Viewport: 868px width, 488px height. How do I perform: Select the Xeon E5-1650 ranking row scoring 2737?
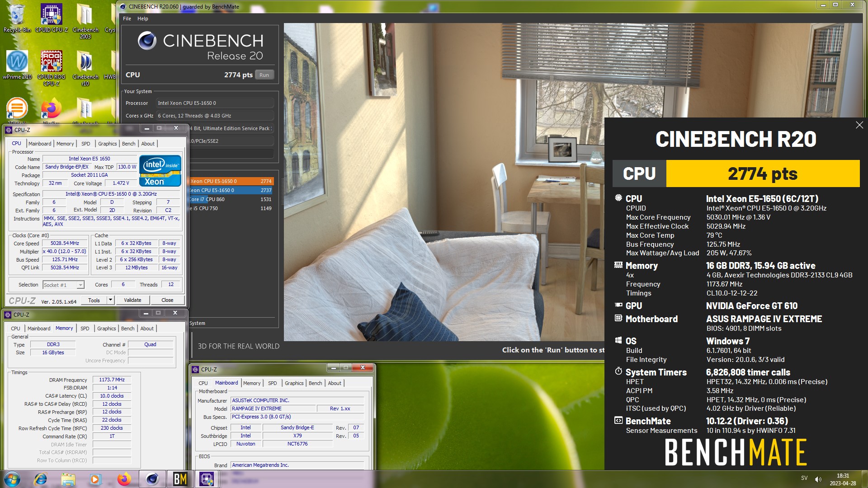(231, 190)
